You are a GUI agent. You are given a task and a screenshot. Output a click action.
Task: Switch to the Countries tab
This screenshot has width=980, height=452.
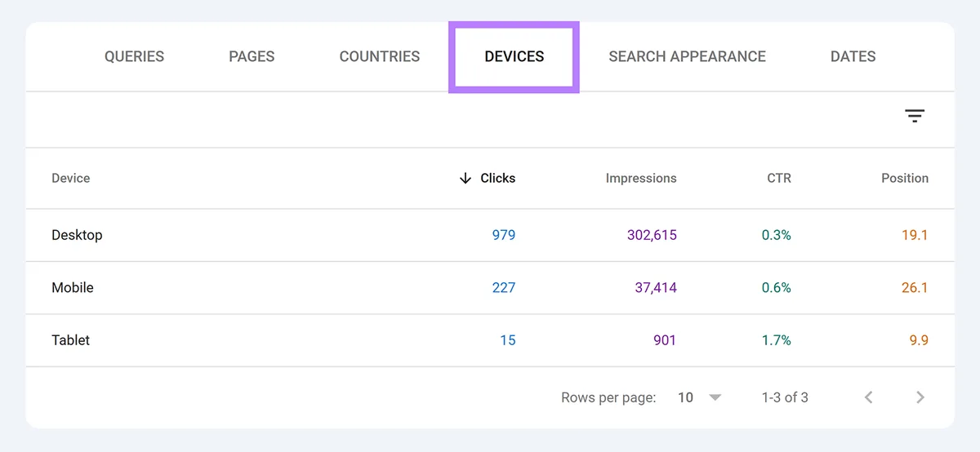[380, 56]
